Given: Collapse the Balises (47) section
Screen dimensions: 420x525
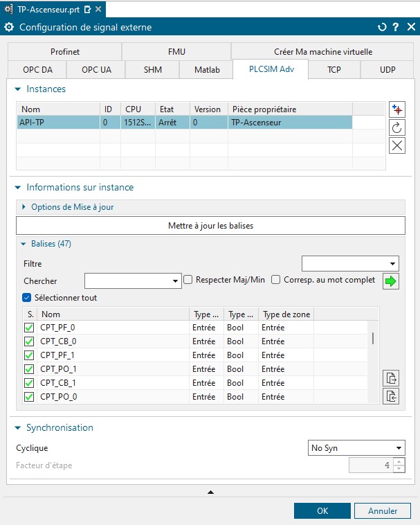Looking at the screenshot, I should 24,244.
